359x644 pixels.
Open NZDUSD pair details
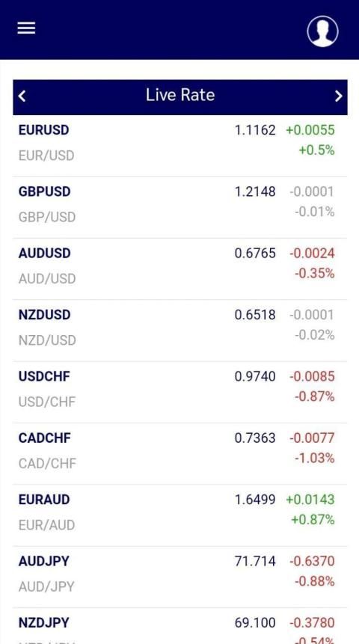click(x=180, y=331)
